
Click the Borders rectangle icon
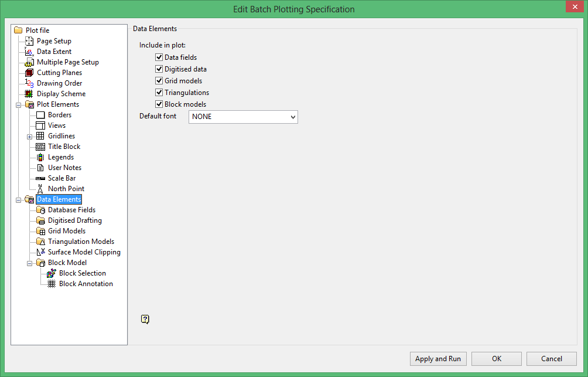pyautogui.click(x=40, y=115)
